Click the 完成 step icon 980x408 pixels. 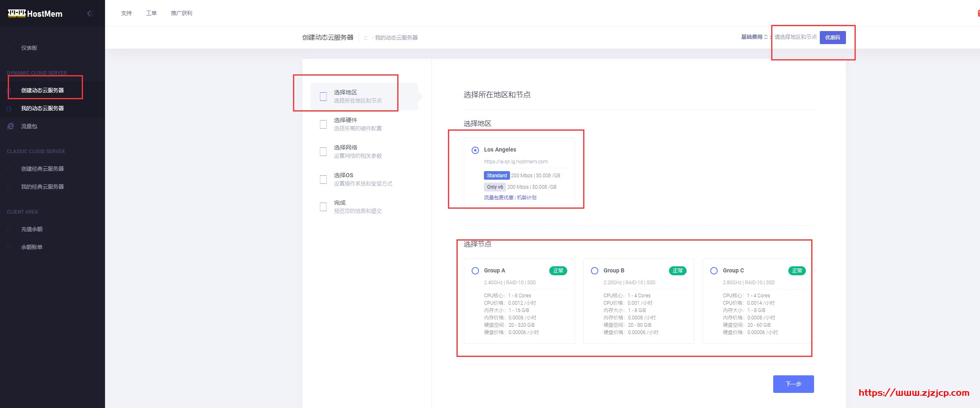tap(323, 207)
